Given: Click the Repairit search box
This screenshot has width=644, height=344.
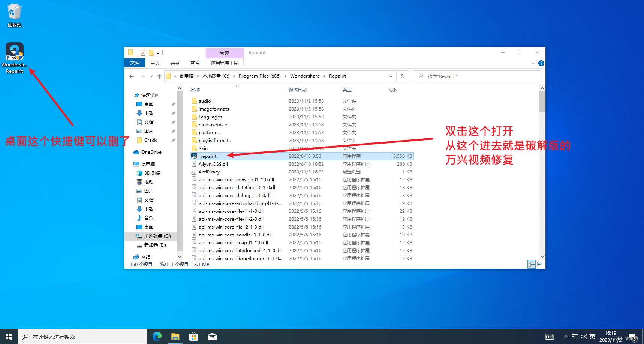Looking at the screenshot, I should [x=477, y=76].
